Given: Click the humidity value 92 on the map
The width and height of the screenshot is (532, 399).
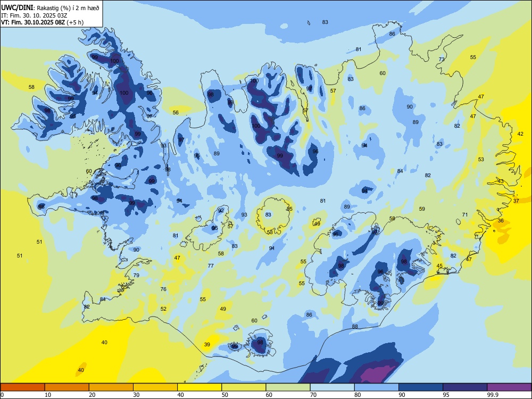Looking at the screenshot, I should [221, 211].
